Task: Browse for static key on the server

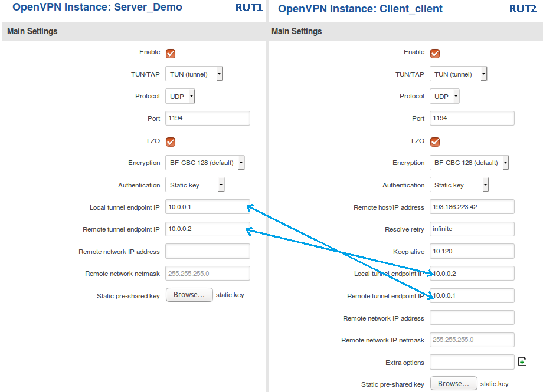Action: [189, 295]
